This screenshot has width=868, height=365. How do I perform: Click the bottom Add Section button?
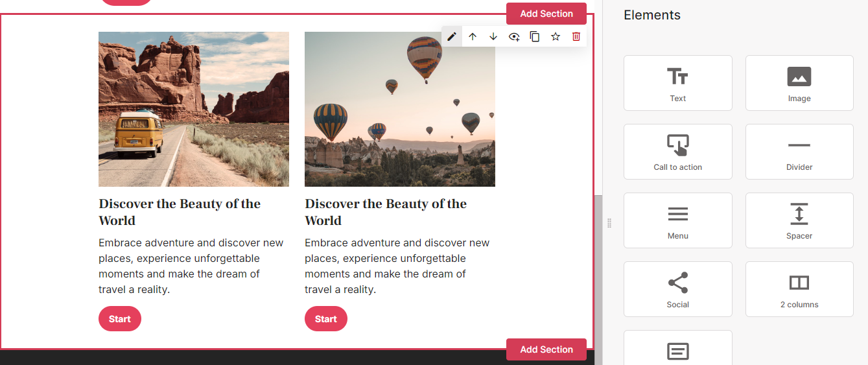coord(546,349)
